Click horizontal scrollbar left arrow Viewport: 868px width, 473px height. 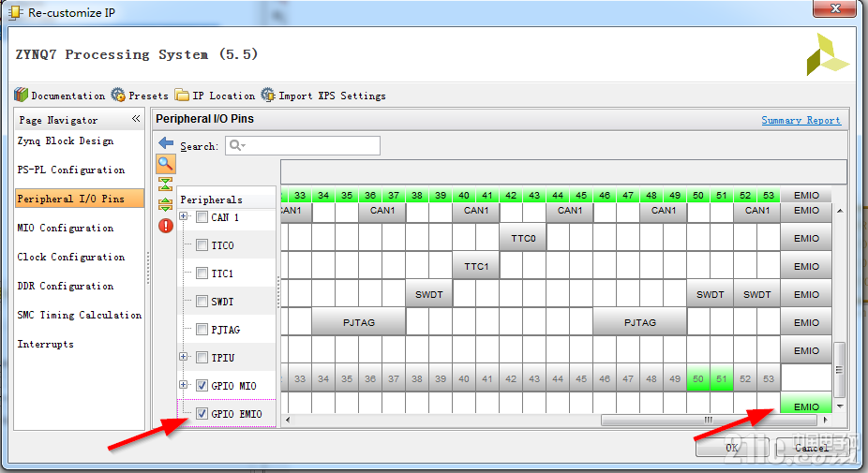click(x=288, y=420)
